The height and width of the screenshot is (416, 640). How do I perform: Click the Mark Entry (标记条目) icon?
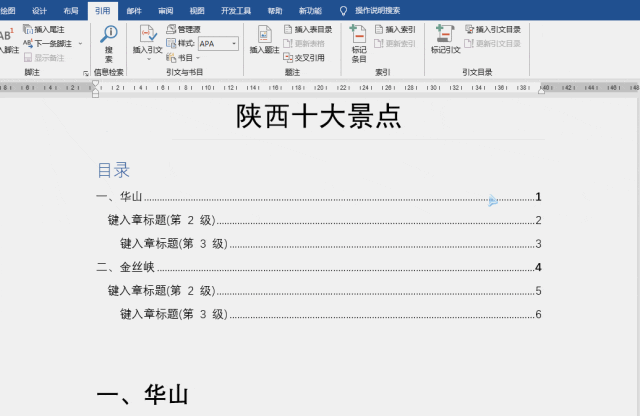(x=359, y=37)
